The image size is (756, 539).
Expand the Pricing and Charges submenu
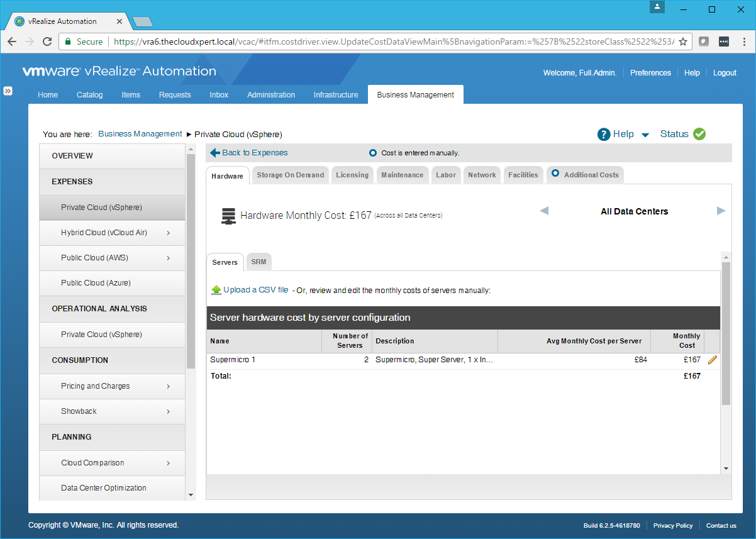tap(169, 386)
